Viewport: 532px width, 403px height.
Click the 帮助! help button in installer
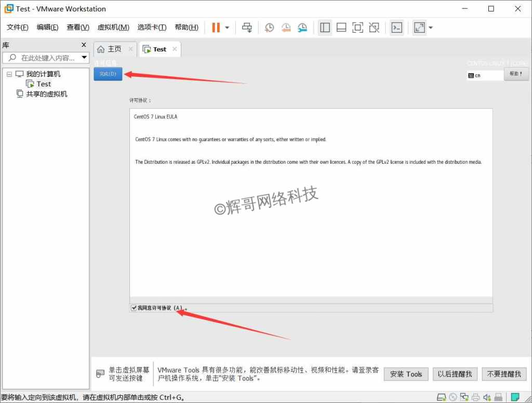click(516, 74)
